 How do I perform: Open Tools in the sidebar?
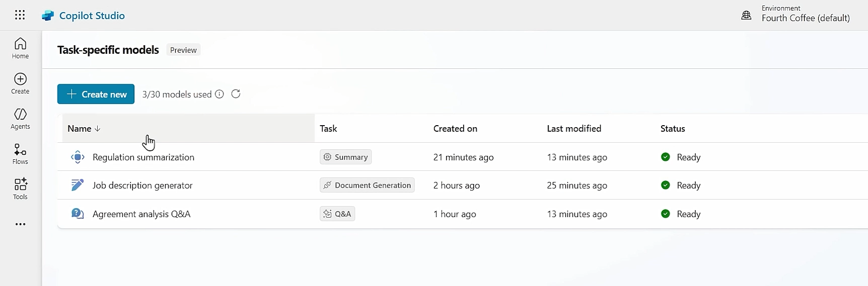tap(20, 189)
